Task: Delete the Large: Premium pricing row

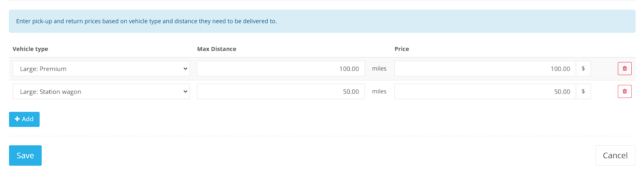Action: pyautogui.click(x=624, y=69)
